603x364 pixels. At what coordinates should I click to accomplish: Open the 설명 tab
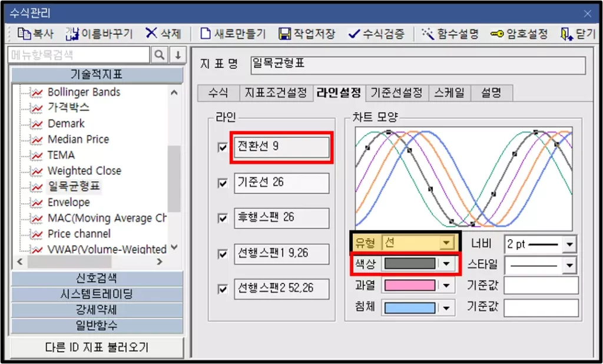coord(492,93)
